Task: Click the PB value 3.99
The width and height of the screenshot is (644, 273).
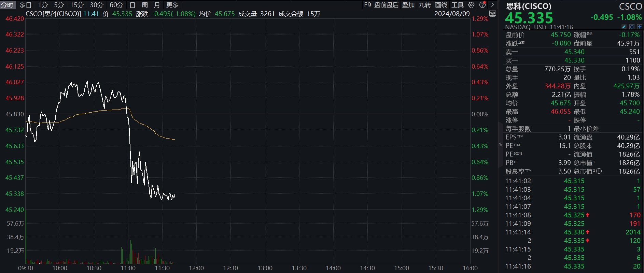Action: coord(564,163)
